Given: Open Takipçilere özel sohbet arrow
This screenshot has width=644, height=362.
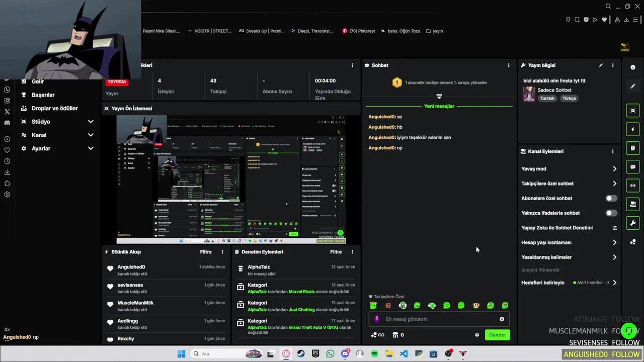Looking at the screenshot, I should click(614, 184).
